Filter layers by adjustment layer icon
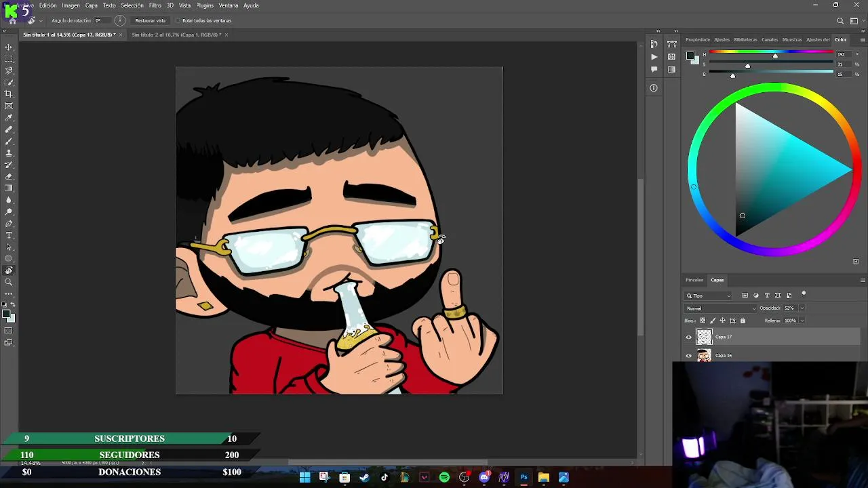868x488 pixels. (x=756, y=296)
